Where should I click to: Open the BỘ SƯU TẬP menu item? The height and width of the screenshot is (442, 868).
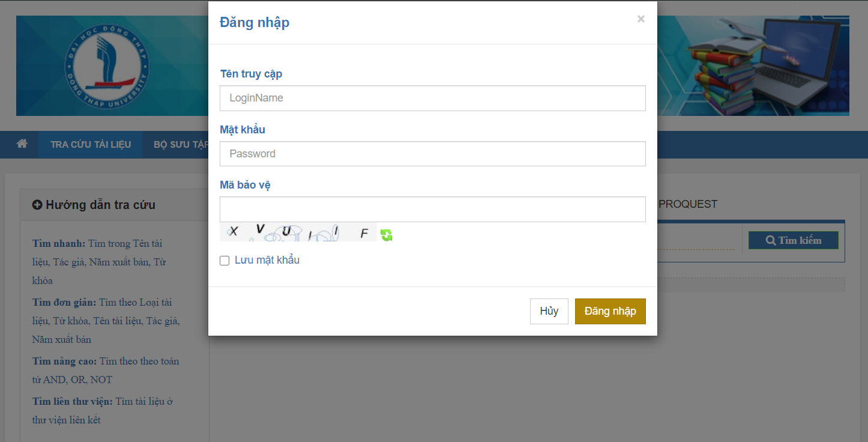[180, 145]
